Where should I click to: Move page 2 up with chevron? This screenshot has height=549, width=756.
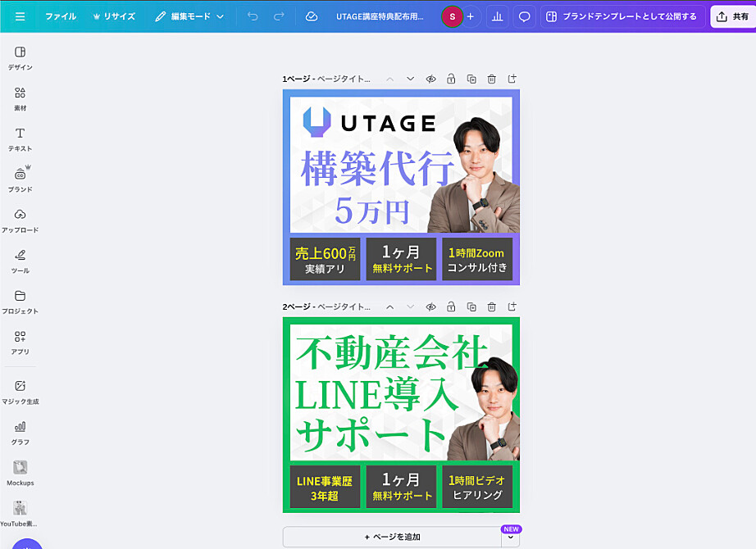390,306
